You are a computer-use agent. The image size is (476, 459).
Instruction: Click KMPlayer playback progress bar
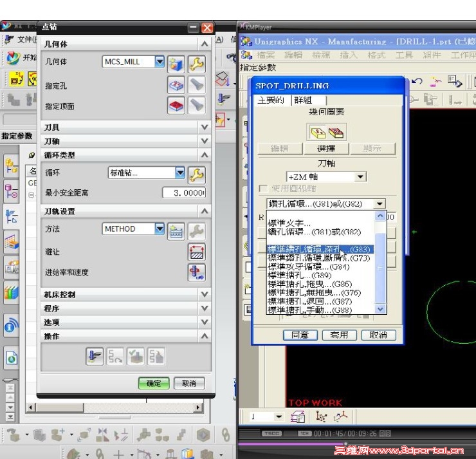coord(357,444)
